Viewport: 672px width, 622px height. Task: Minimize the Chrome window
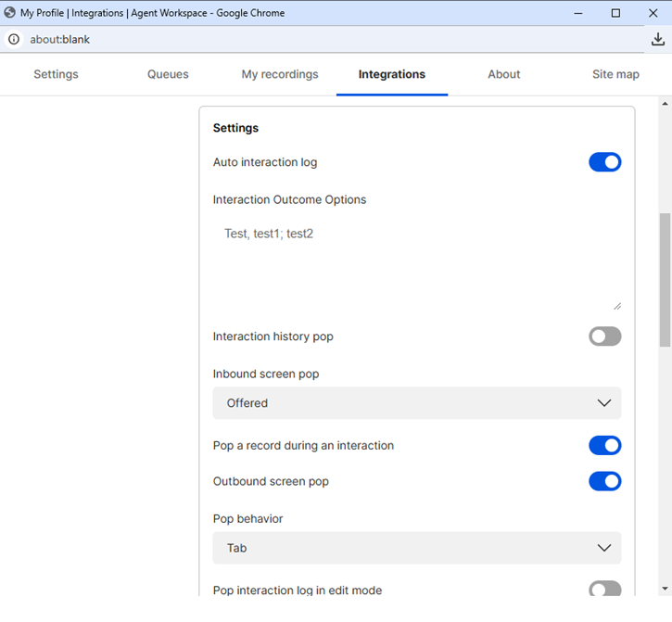coord(577,13)
